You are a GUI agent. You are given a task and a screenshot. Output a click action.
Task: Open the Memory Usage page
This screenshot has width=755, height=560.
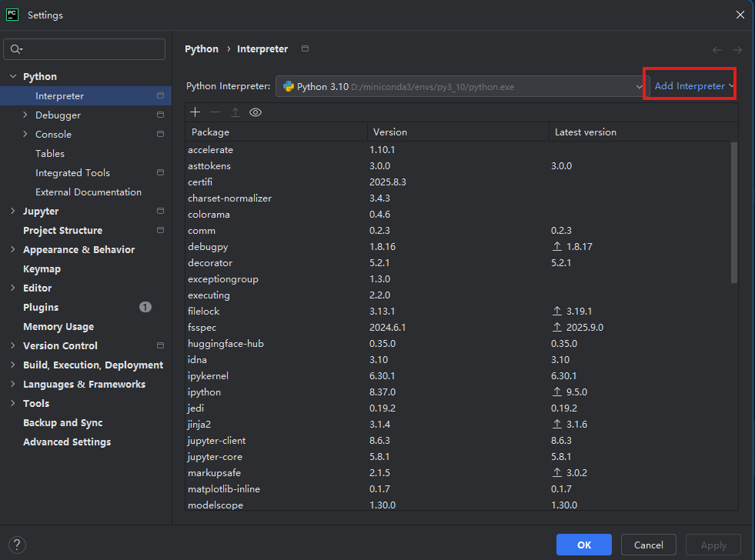pos(85,327)
